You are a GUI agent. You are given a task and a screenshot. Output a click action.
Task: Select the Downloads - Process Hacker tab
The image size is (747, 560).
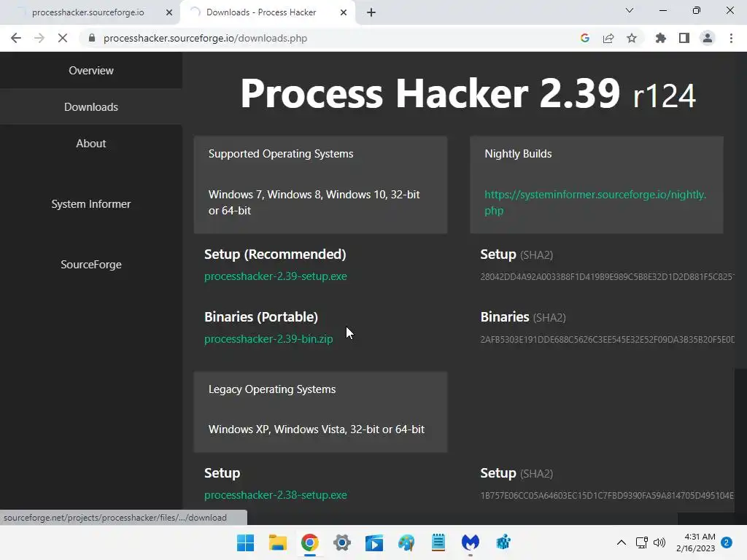[261, 12]
